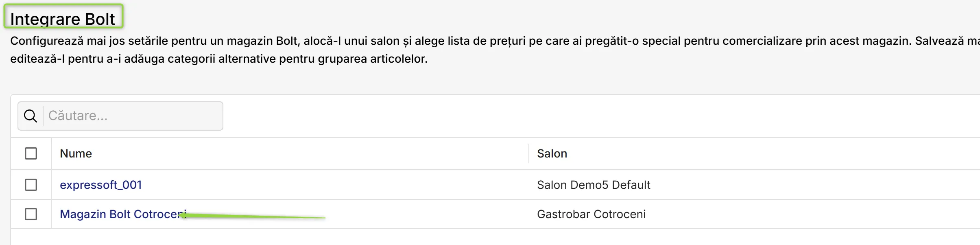
Task: Select the Magazin Bolt Cotroceni row checkbox
Action: [31, 214]
